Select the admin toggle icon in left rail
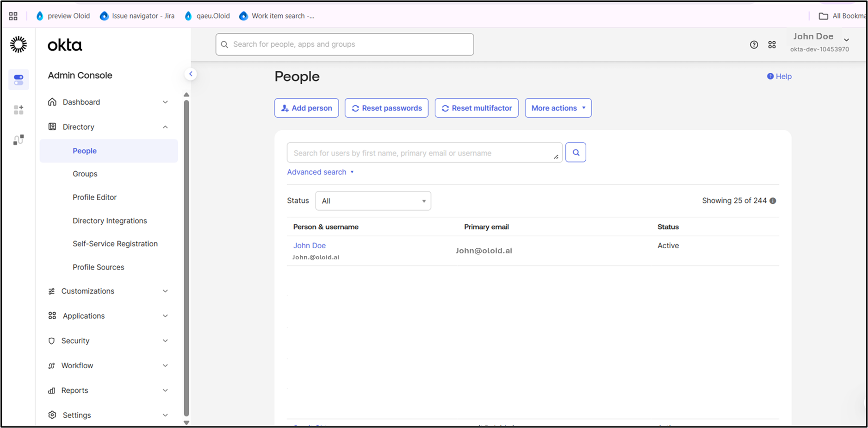 click(x=19, y=80)
